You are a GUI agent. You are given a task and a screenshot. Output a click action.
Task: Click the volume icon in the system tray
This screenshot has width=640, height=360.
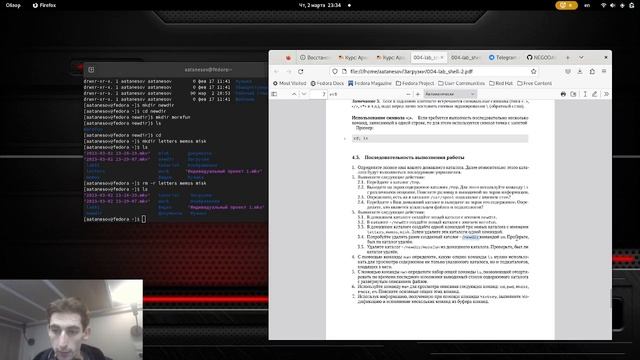click(613, 5)
